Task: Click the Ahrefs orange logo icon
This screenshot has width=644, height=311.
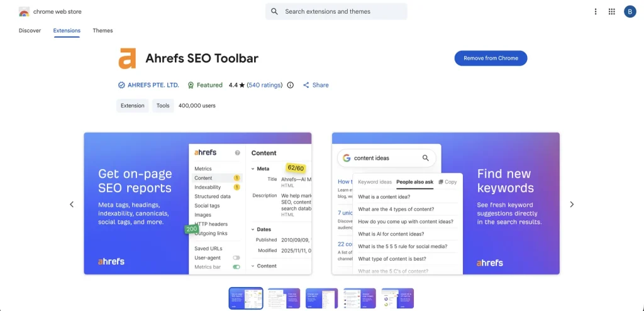Action: tap(127, 58)
